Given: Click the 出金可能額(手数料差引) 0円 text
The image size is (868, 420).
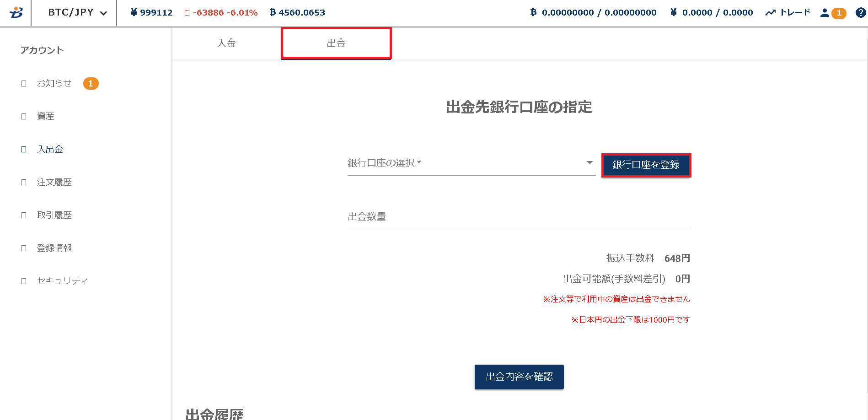Looking at the screenshot, I should tap(627, 279).
